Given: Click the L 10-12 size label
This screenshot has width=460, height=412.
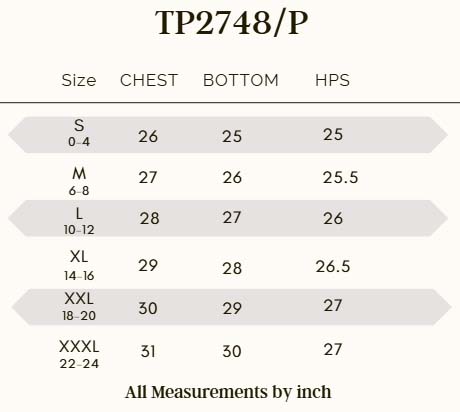Looking at the screenshot, I should pos(79,221).
